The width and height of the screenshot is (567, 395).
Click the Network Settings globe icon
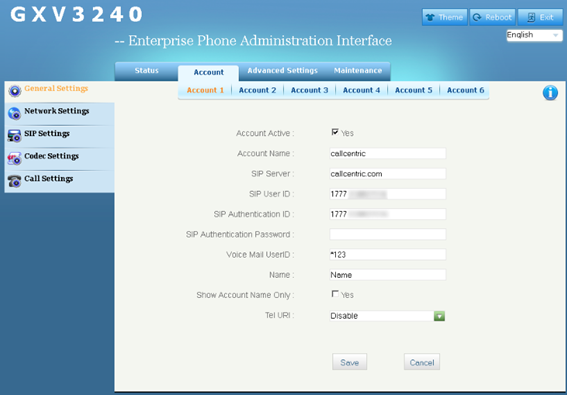coord(14,113)
